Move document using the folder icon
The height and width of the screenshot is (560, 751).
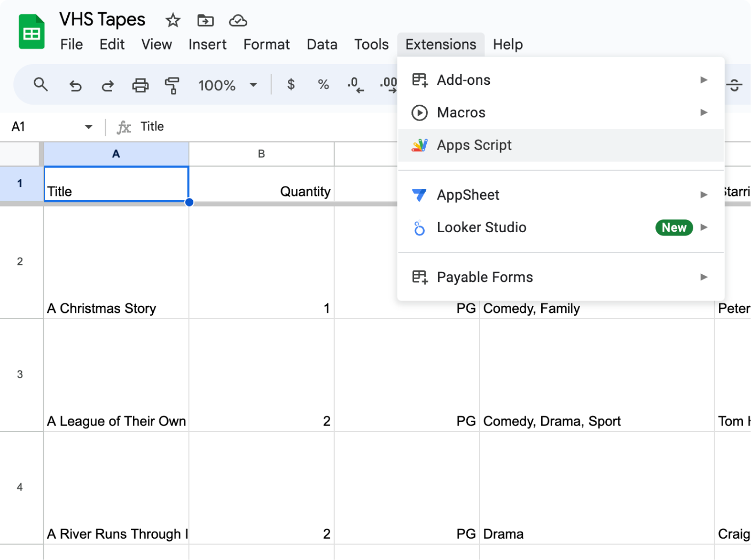pos(205,21)
